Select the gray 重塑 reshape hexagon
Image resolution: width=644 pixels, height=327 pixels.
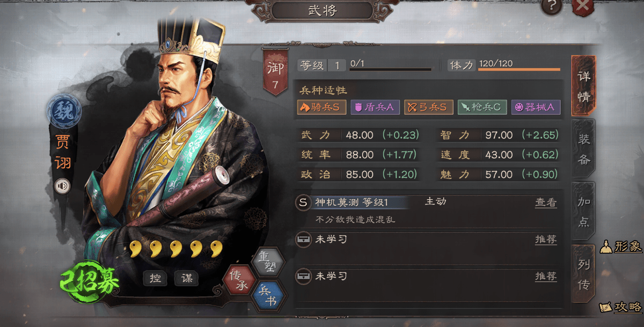click(x=267, y=263)
